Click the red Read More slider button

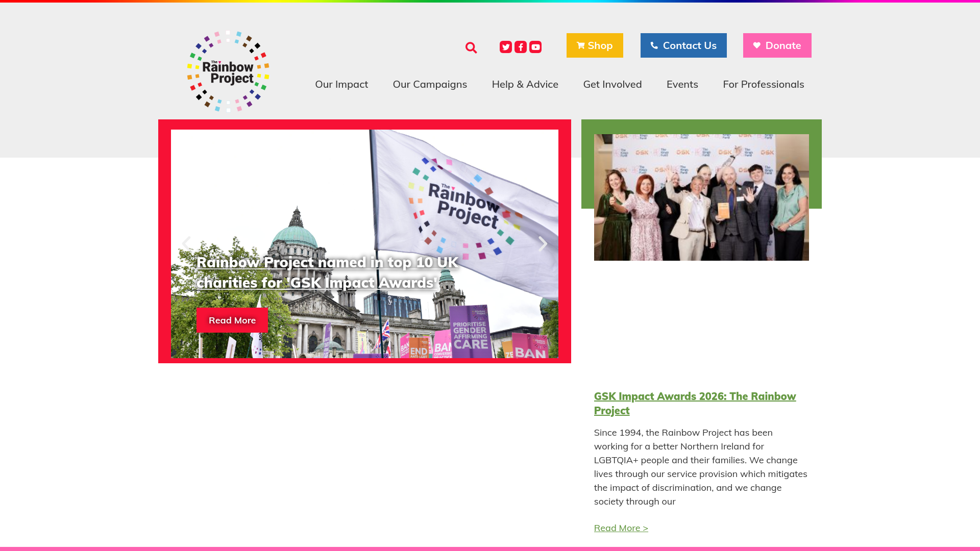pyautogui.click(x=232, y=320)
